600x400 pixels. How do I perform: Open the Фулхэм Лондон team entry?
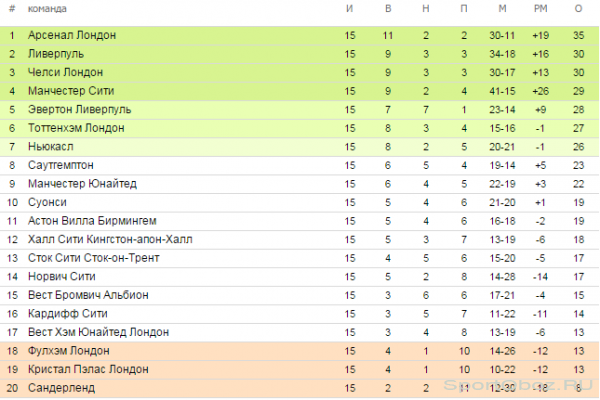pyautogui.click(x=68, y=351)
